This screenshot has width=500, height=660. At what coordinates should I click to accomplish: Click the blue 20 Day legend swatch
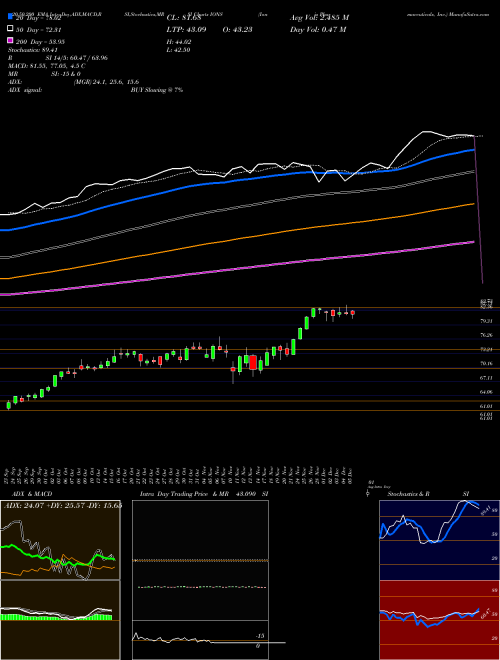coord(10,17)
